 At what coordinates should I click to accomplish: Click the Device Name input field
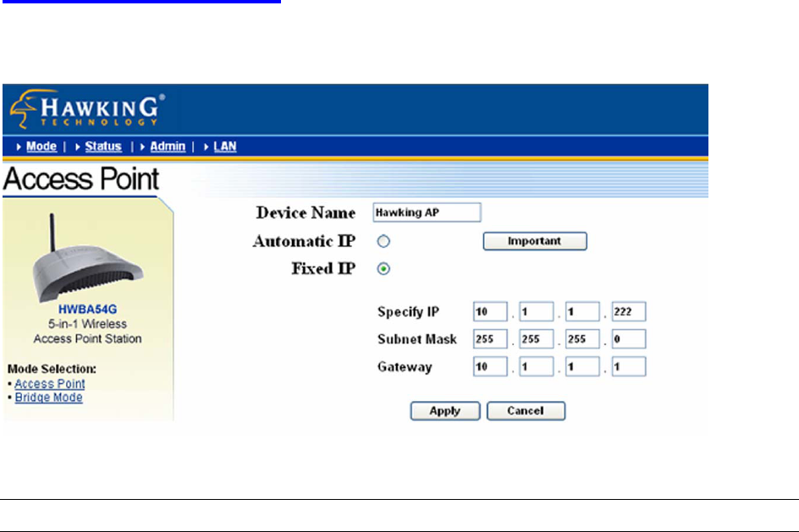coord(427,212)
